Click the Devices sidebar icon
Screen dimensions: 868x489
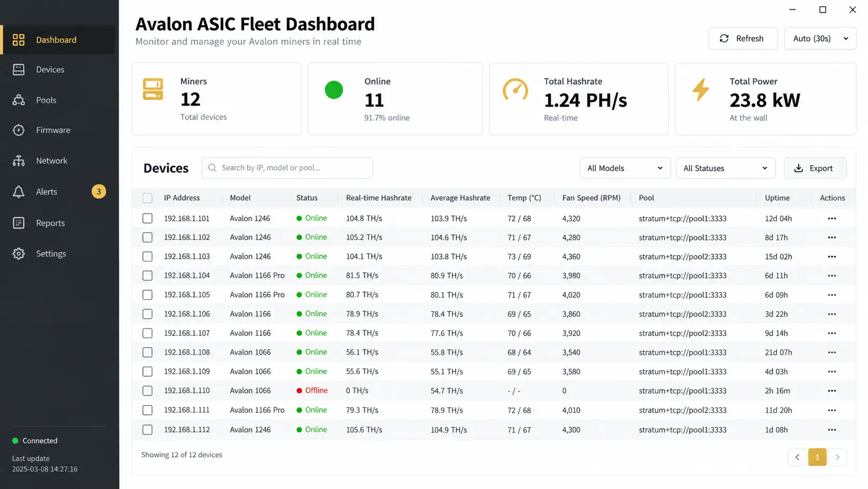[x=19, y=70]
